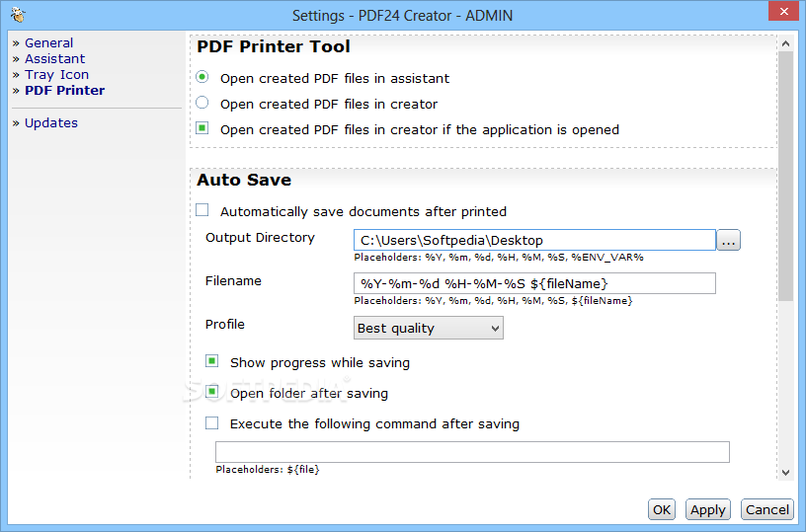
Task: Click the 'Output Directory' label
Action: point(260,238)
